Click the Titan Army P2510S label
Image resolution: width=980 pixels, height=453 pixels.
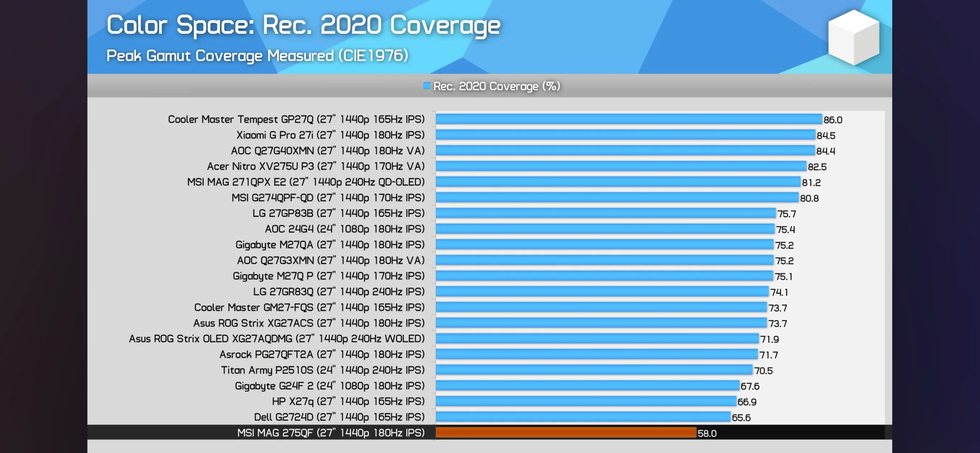coord(323,370)
